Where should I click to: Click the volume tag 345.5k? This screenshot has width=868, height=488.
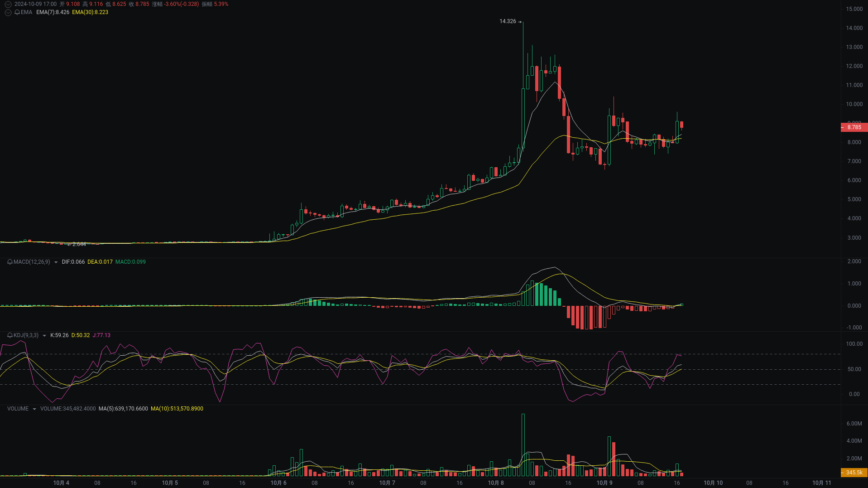[x=854, y=473]
